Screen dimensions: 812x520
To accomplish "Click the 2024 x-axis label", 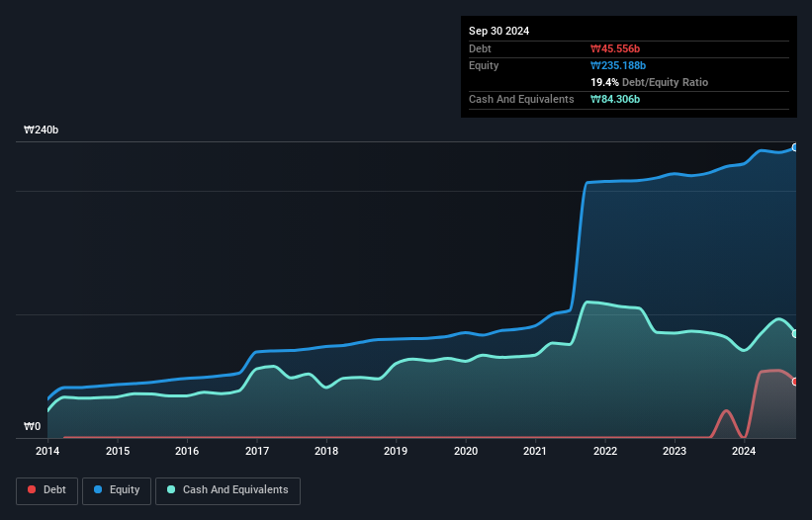I will click(x=744, y=451).
